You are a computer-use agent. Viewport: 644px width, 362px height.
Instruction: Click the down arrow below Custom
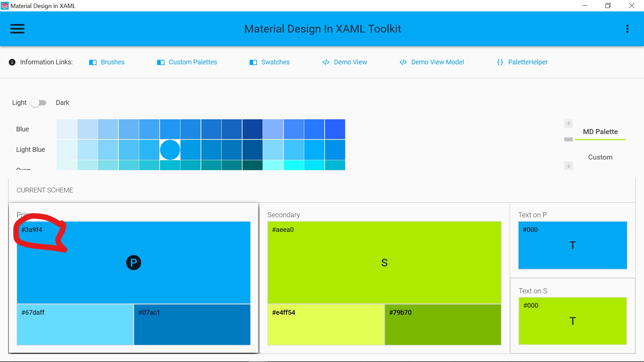[x=569, y=166]
